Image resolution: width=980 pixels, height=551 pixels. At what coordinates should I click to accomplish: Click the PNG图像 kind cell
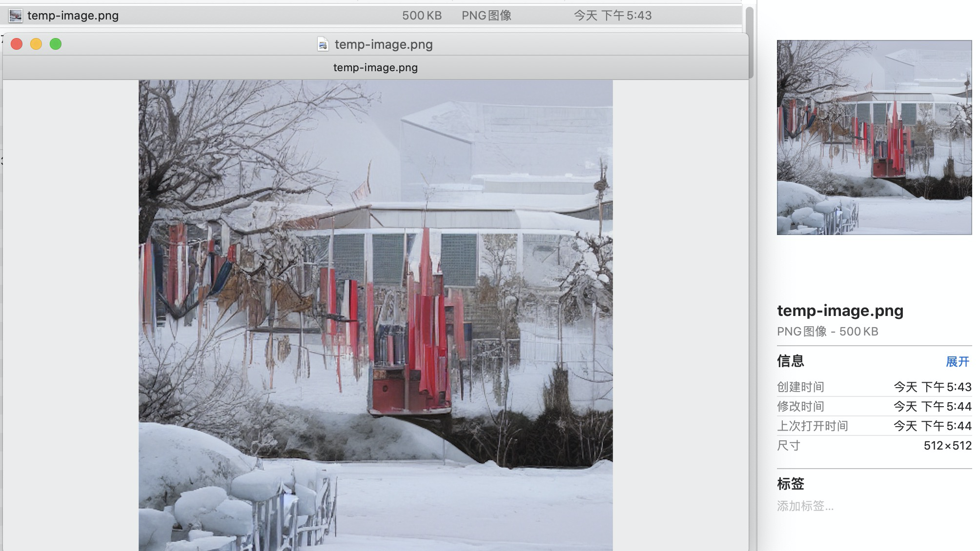[487, 16]
